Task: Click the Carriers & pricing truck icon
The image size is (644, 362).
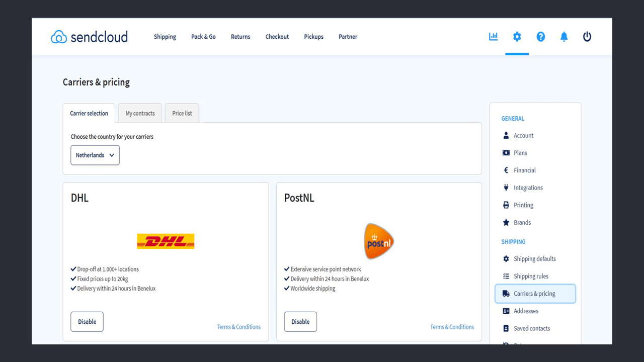Action: tap(506, 294)
